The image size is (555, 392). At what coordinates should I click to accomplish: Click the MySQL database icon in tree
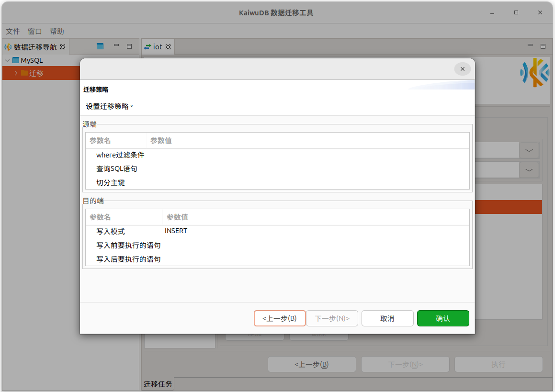[16, 60]
